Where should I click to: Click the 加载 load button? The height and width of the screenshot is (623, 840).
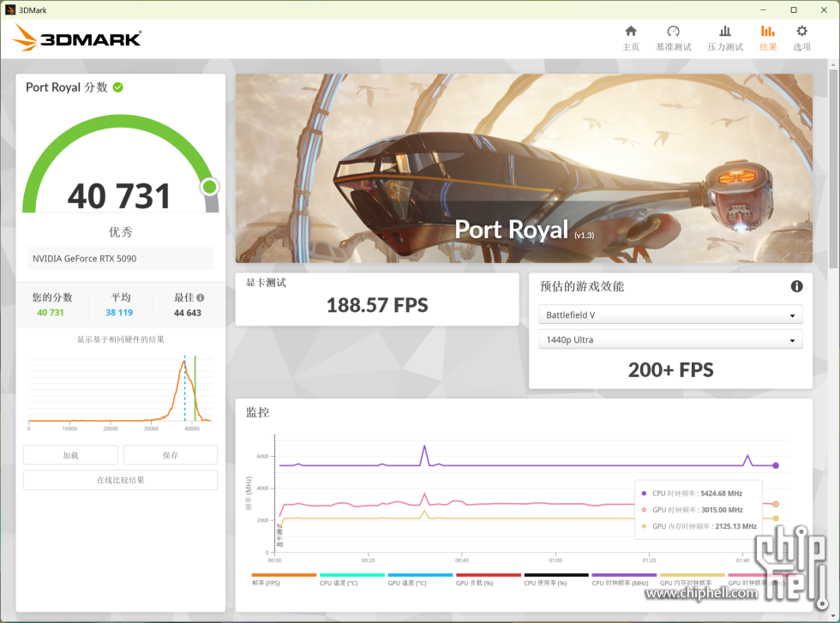[70, 455]
